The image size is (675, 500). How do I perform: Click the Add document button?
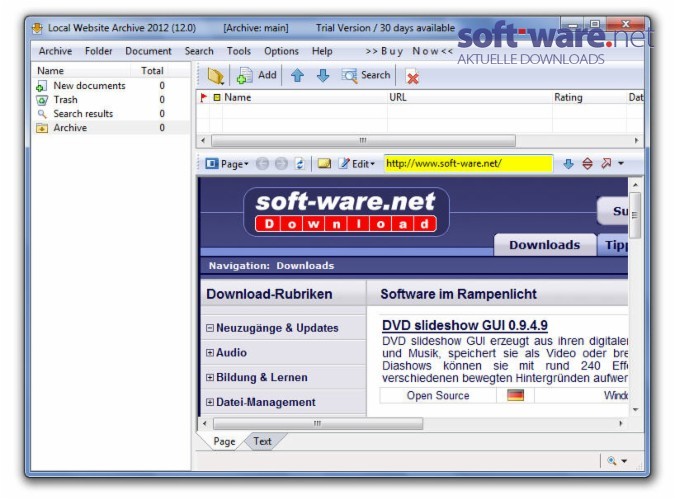[256, 75]
